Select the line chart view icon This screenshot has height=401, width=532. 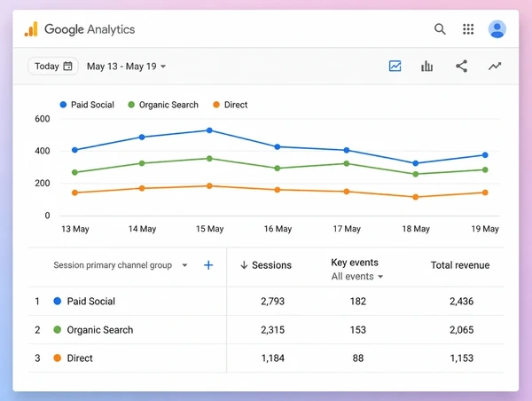(395, 66)
